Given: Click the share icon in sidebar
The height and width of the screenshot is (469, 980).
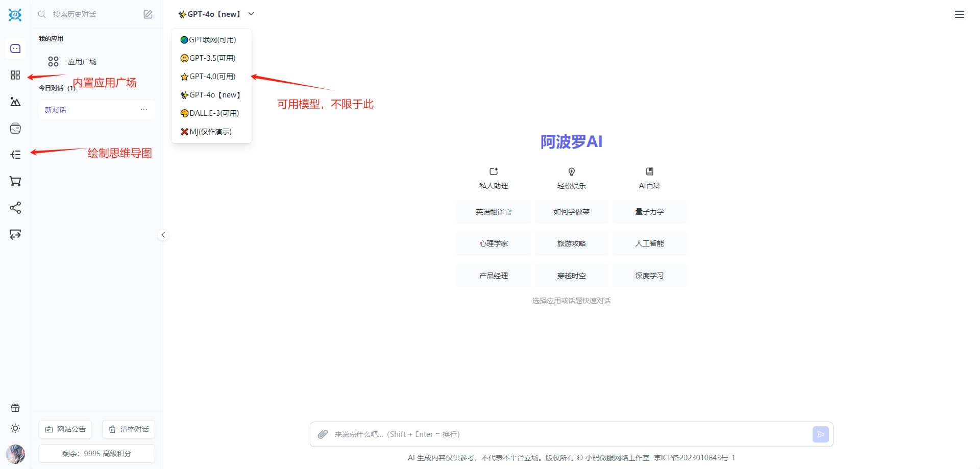Looking at the screenshot, I should [x=15, y=208].
